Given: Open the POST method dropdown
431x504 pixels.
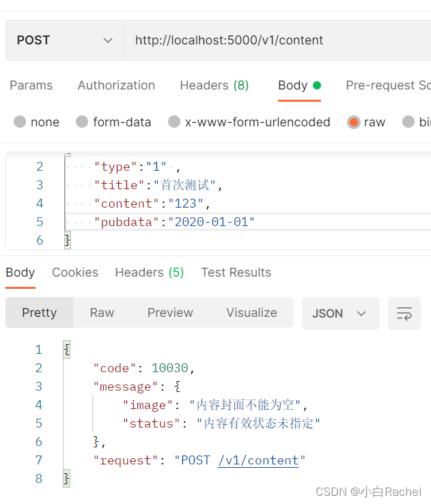Looking at the screenshot, I should [x=64, y=40].
